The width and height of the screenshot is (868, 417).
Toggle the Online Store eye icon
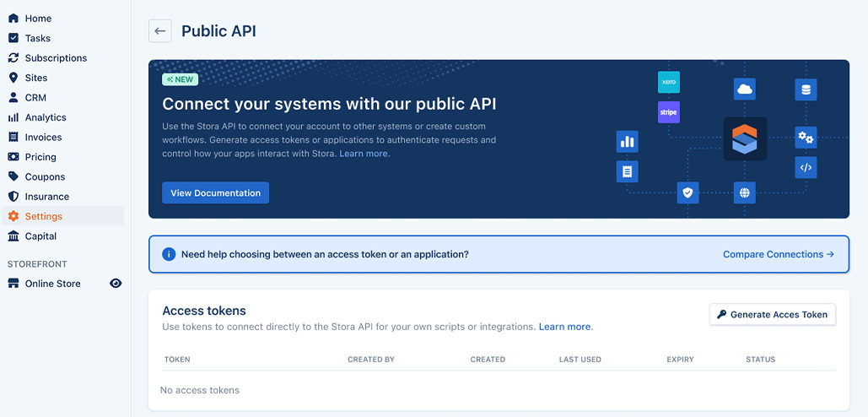[x=116, y=284]
